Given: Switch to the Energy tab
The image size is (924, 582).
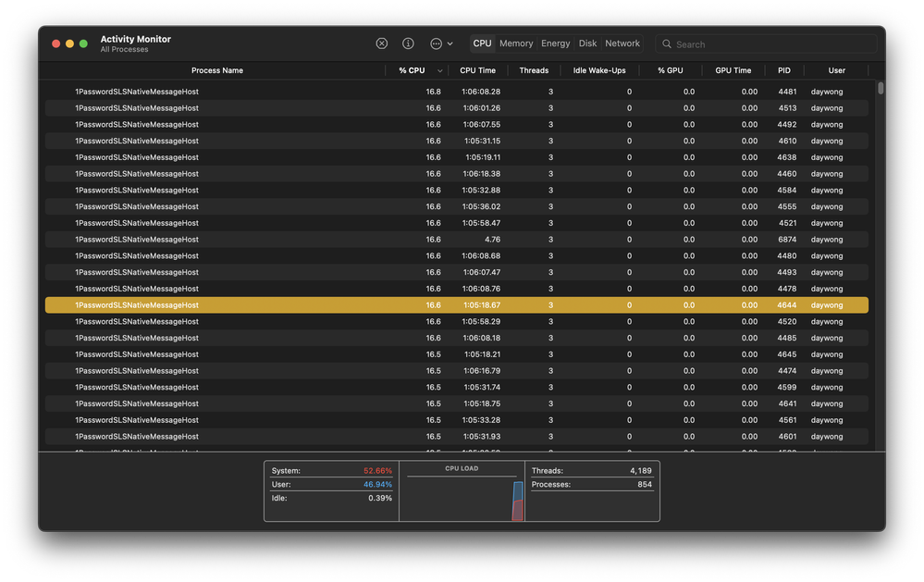Looking at the screenshot, I should [555, 43].
